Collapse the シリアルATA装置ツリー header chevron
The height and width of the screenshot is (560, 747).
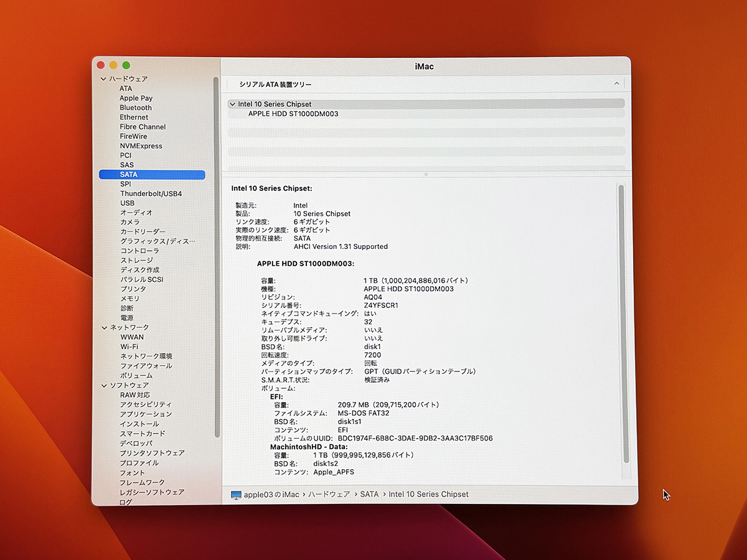[x=616, y=83]
